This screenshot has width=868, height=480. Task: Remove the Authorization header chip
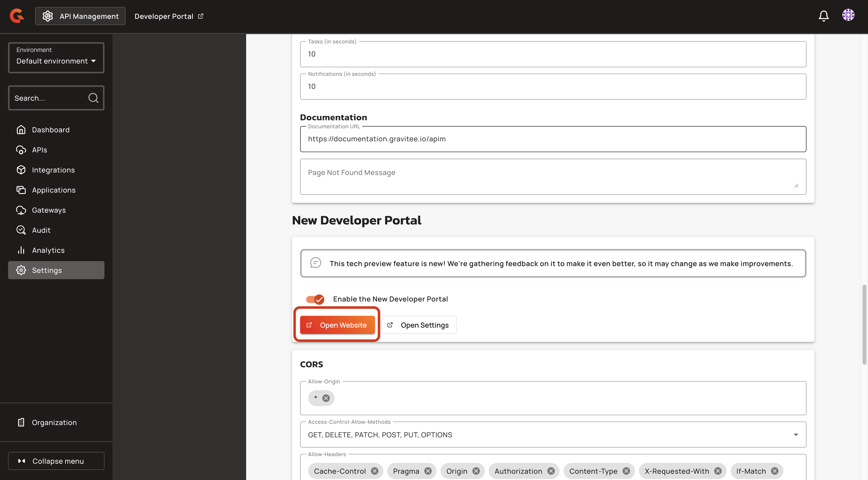551,471
